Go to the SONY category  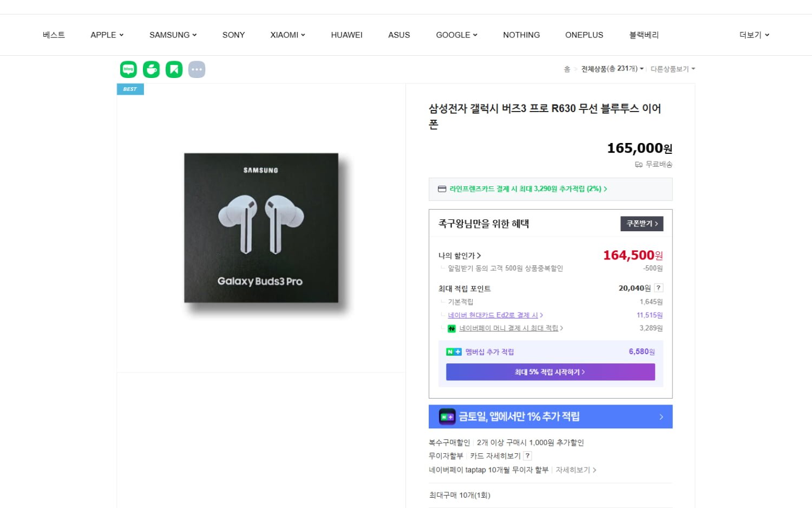[x=233, y=35]
